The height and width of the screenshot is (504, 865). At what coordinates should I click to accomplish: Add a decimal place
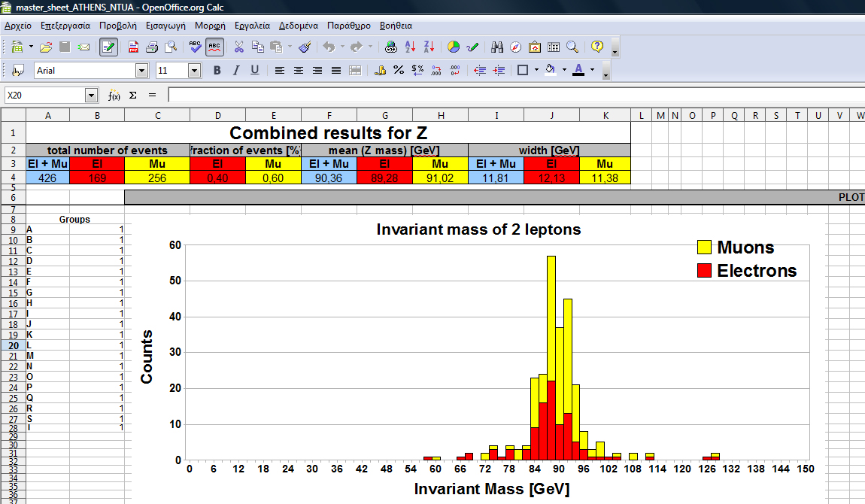pyautogui.click(x=436, y=71)
